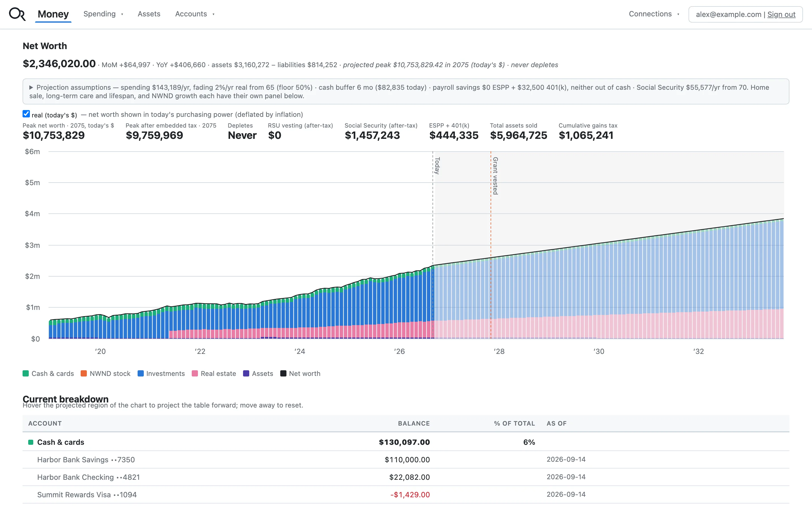Click the -$1,429.00 Visa balance

point(410,494)
